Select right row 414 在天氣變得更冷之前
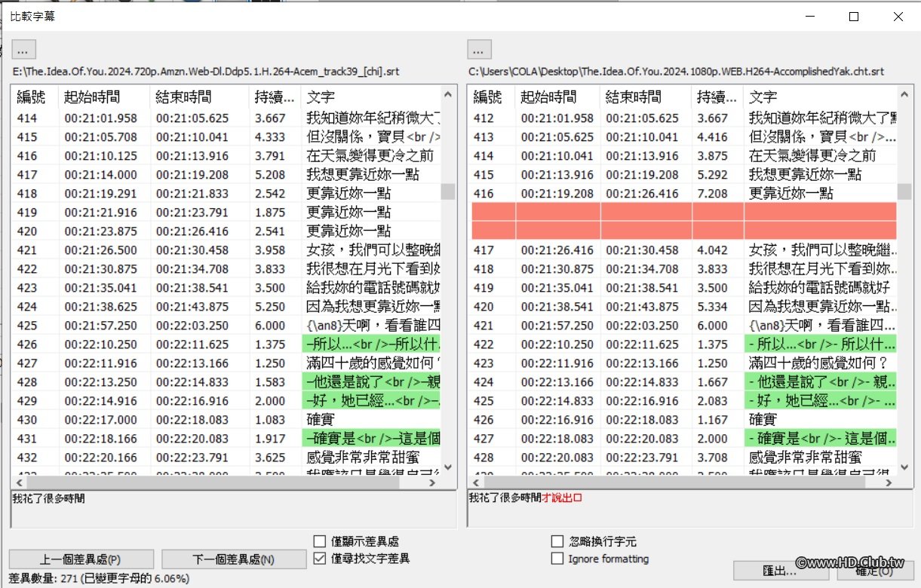921x588 pixels. pyautogui.click(x=683, y=156)
